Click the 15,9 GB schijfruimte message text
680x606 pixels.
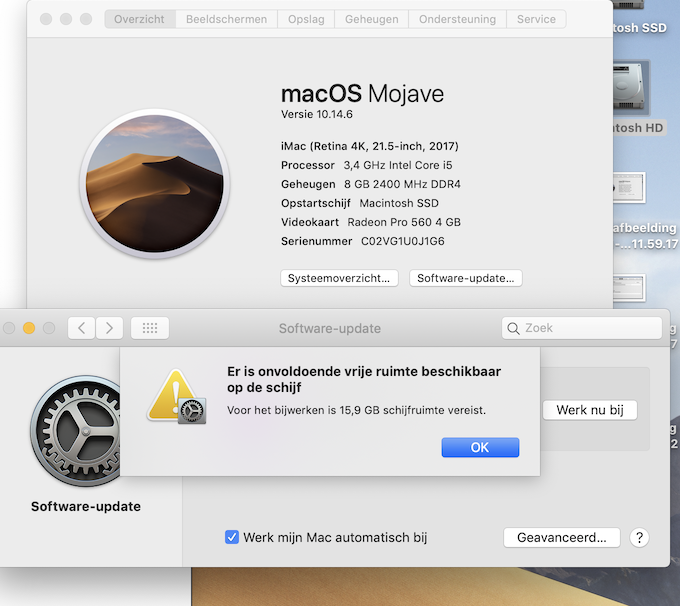[356, 410]
